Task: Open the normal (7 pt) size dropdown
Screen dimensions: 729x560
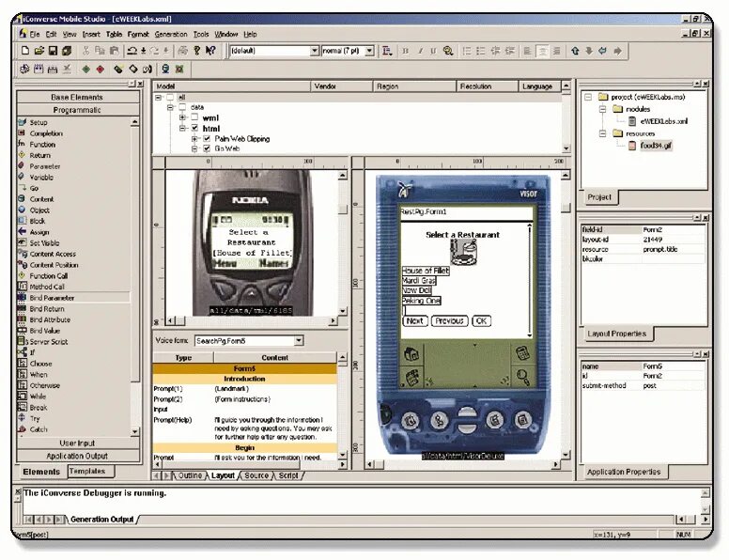Action: 369,50
